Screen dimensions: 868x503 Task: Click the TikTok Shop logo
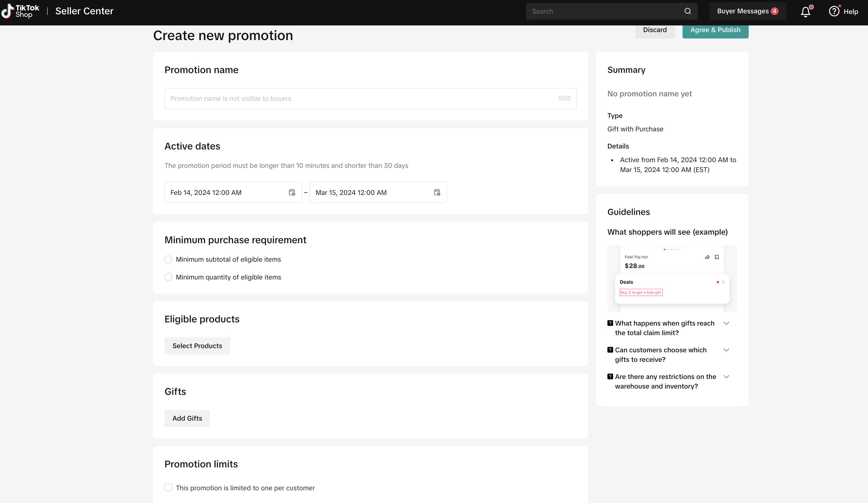(x=21, y=11)
